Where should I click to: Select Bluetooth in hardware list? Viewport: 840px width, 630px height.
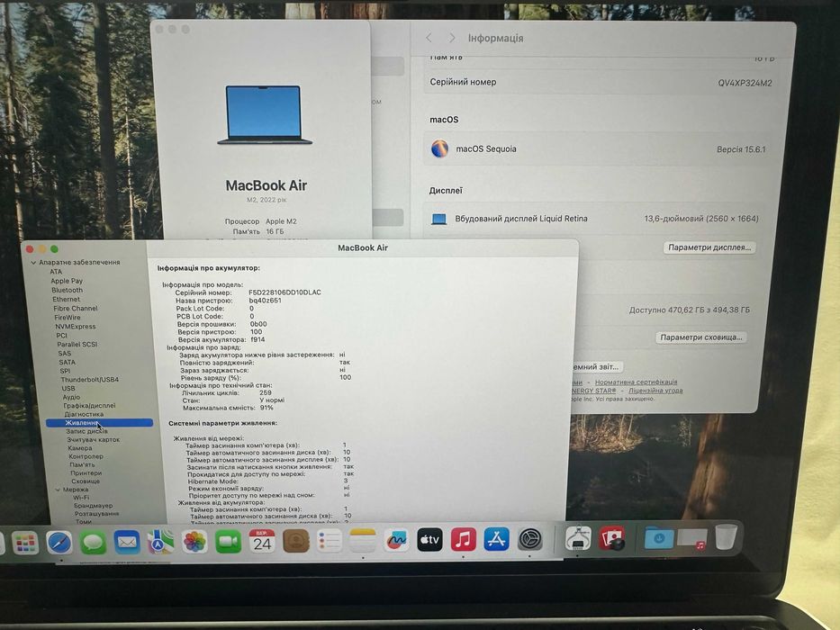tap(67, 290)
